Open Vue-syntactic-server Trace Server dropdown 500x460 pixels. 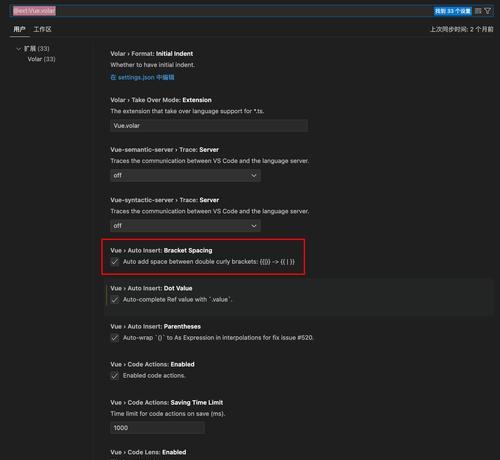[185, 226]
